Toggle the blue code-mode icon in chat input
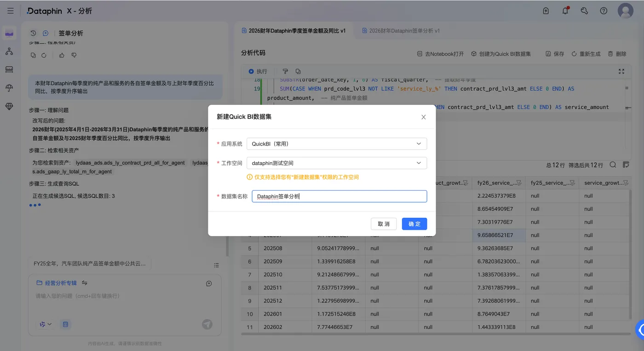The width and height of the screenshot is (644, 351). [x=65, y=324]
